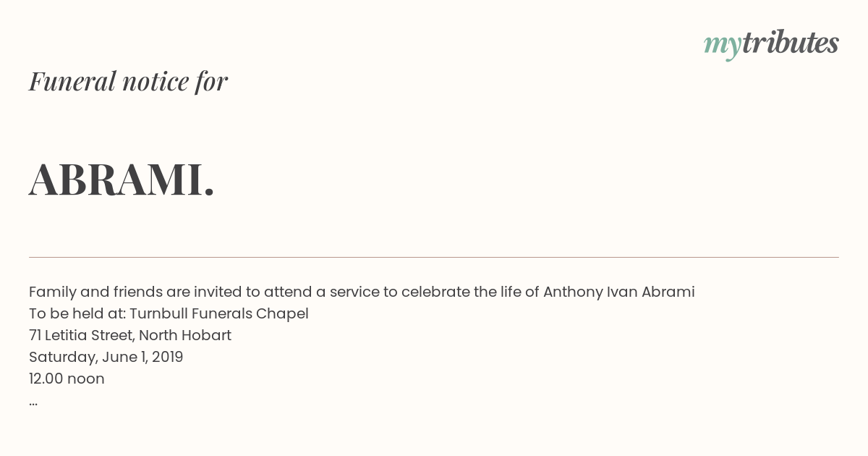Select the green "my" part of logo

pos(723,46)
